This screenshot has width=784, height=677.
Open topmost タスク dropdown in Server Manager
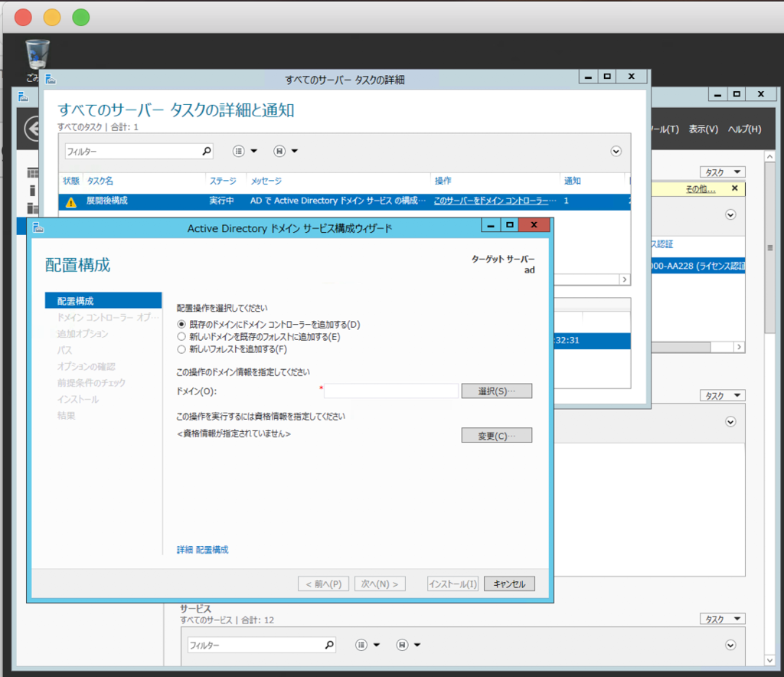click(723, 172)
